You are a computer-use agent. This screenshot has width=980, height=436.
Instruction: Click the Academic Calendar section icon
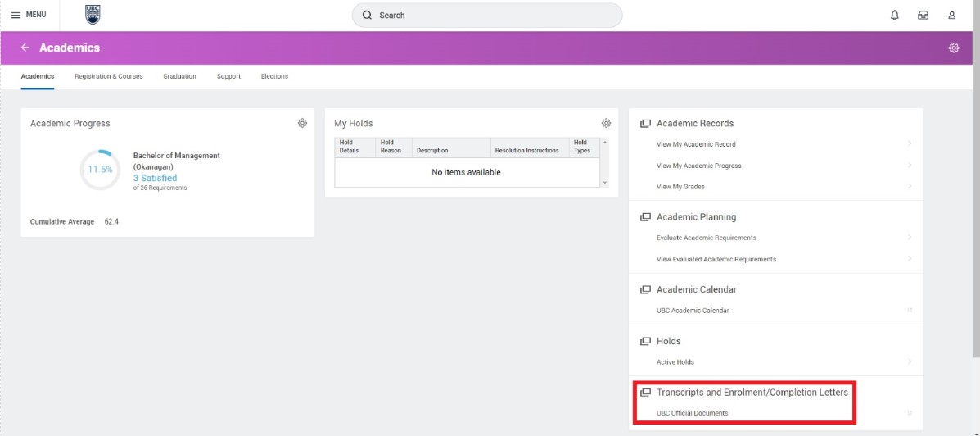(646, 289)
